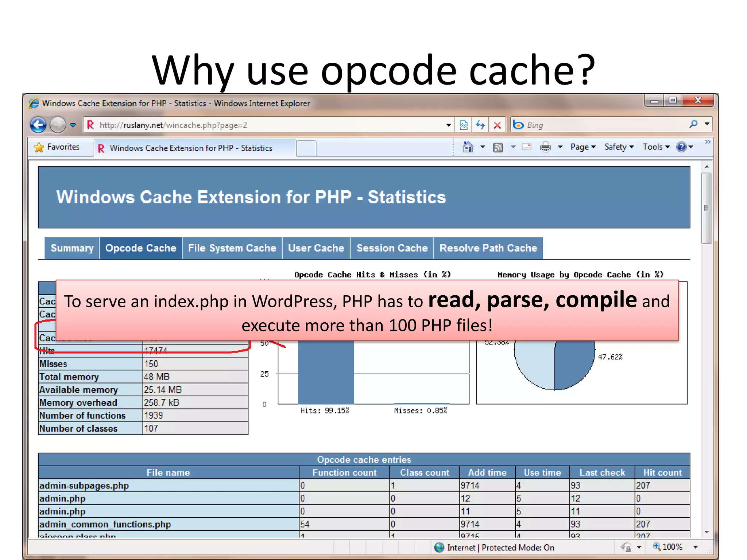Open the Tools menu
The width and height of the screenshot is (747, 560).
tap(656, 147)
